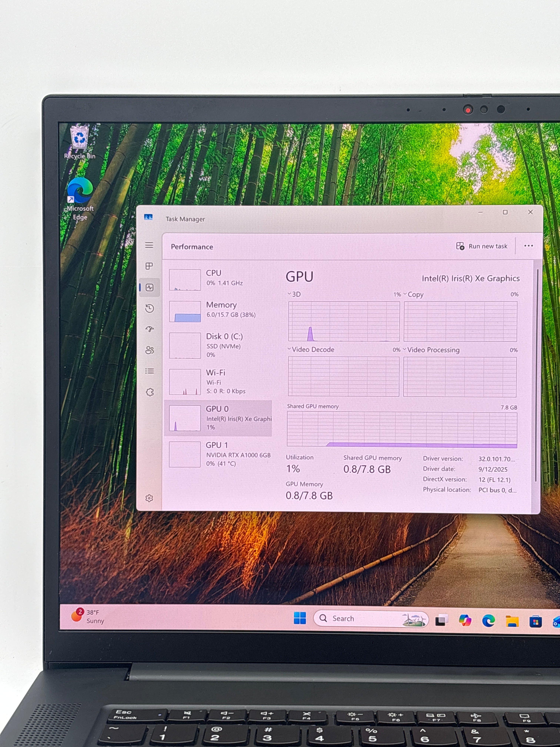Open the Task Manager navigation hamburger menu

pos(149,245)
